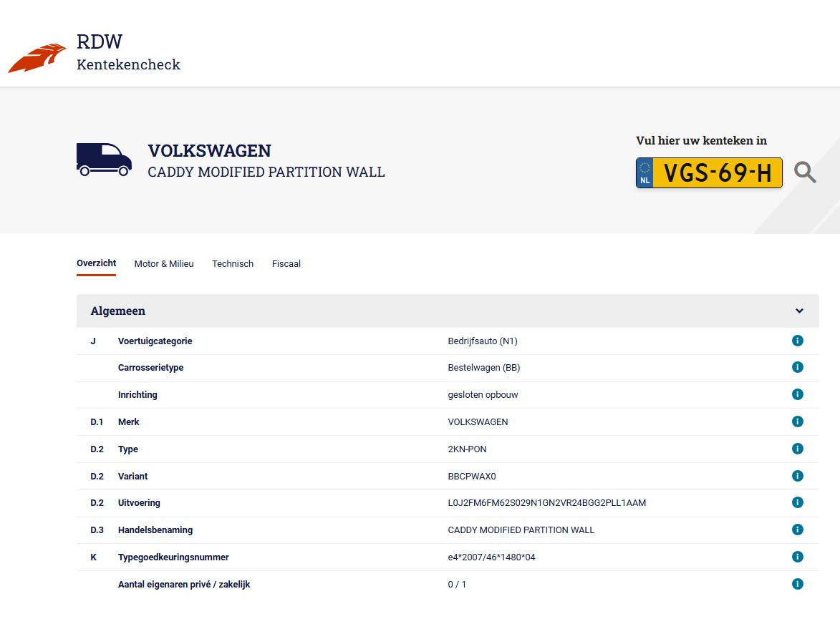The height and width of the screenshot is (629, 840).
Task: Show info for Merk row
Action: pos(798,421)
